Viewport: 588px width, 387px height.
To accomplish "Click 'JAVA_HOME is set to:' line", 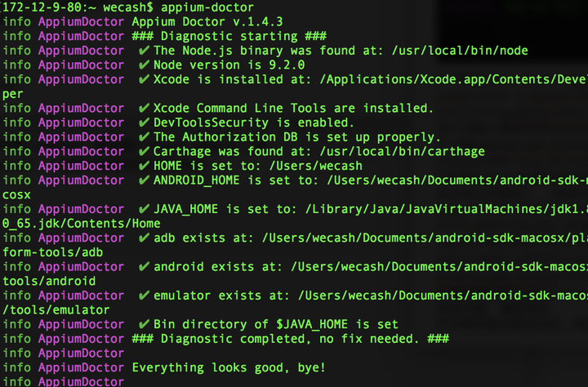I will tap(371, 209).
